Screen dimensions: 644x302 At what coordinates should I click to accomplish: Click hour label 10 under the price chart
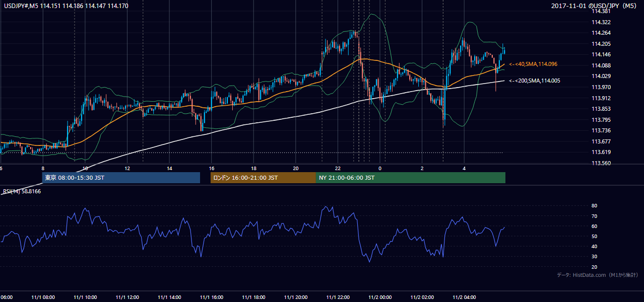(85, 169)
